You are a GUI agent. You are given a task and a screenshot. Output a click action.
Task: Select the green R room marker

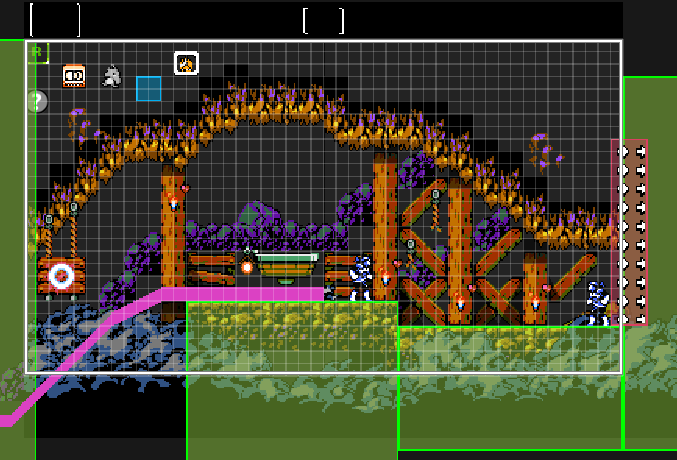click(x=38, y=53)
